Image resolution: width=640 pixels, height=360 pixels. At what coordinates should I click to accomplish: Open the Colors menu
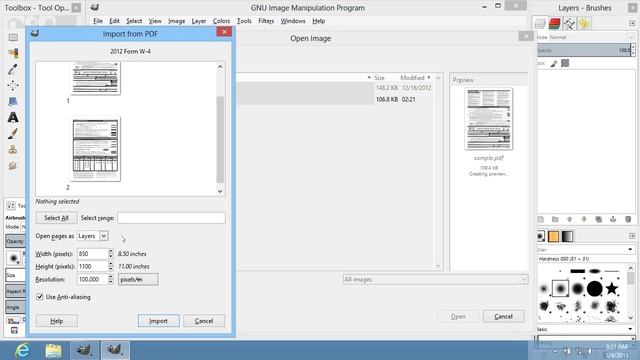(x=221, y=21)
